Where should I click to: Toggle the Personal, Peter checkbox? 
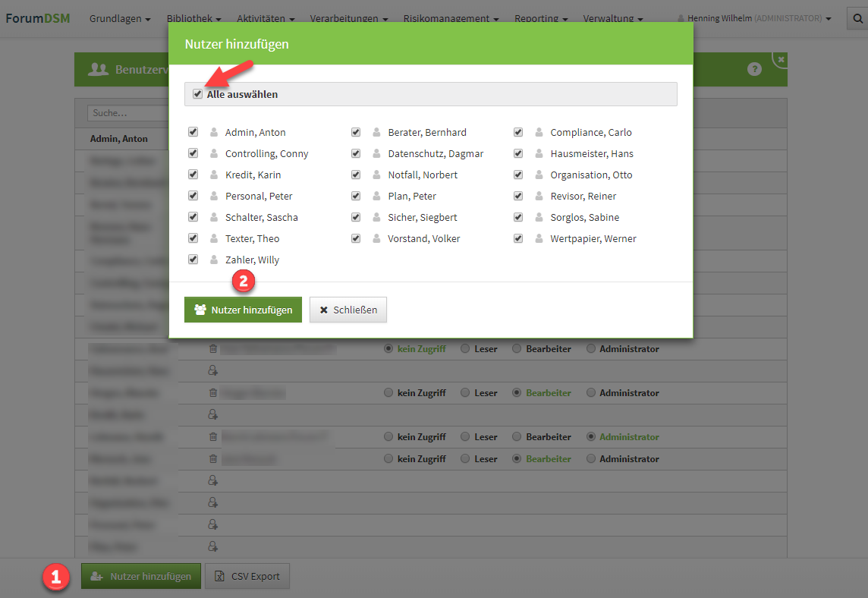pos(193,196)
